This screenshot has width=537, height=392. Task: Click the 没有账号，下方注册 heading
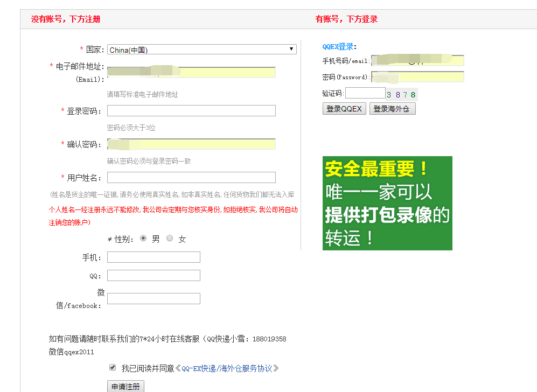pos(66,19)
